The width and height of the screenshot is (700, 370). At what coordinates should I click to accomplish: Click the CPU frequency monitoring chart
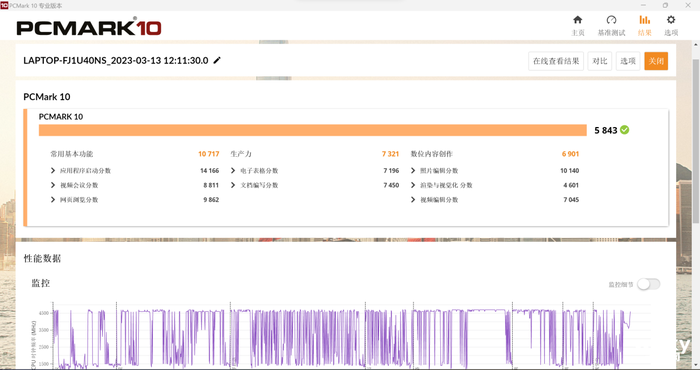[x=342, y=337]
